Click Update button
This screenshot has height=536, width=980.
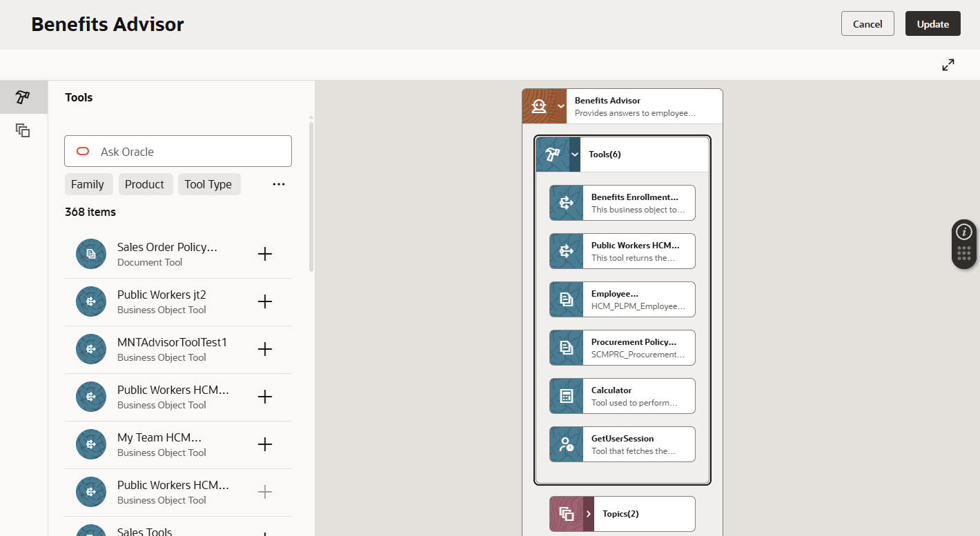tap(933, 23)
